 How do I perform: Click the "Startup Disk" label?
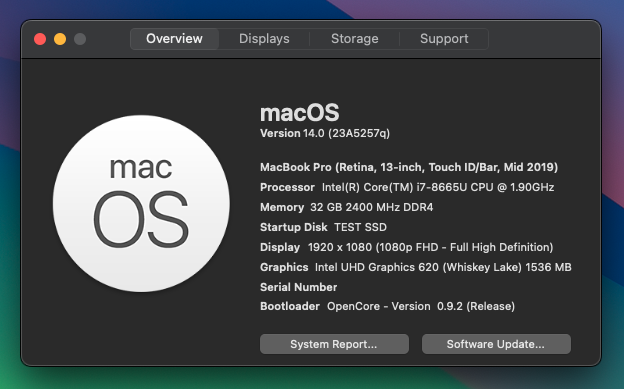tap(294, 227)
